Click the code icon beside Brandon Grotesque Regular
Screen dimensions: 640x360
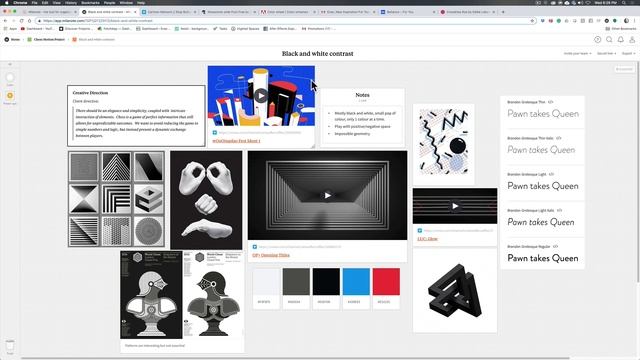[x=556, y=247]
